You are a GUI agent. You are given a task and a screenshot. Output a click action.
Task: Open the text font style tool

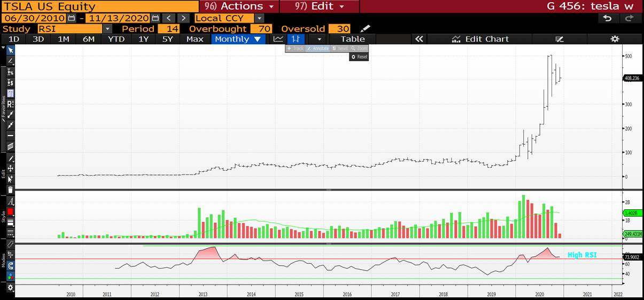pyautogui.click(x=10, y=201)
